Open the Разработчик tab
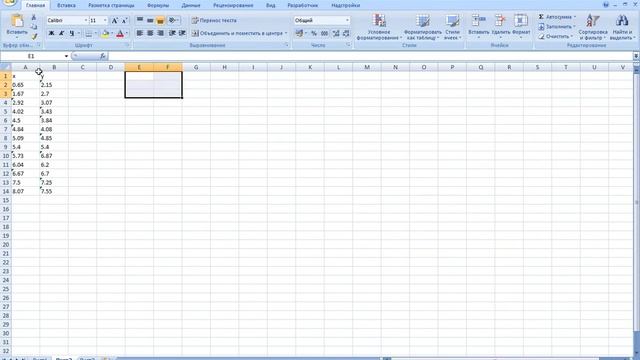 click(302, 5)
